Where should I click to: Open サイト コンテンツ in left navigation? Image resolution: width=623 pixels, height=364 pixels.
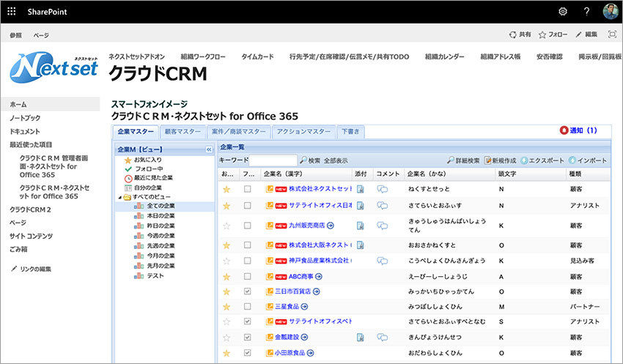(31, 236)
